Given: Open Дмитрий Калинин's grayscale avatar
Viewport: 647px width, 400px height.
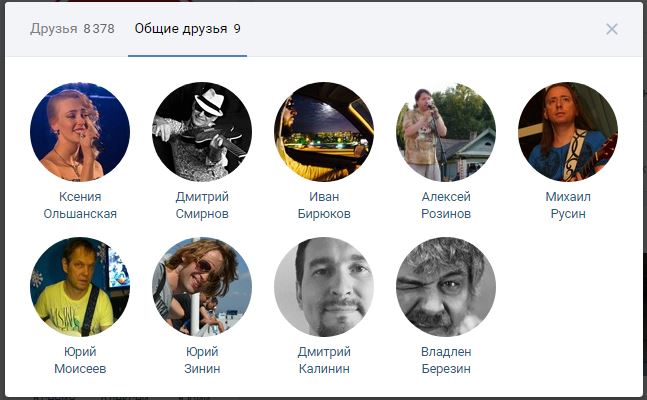Looking at the screenshot, I should coord(324,286).
